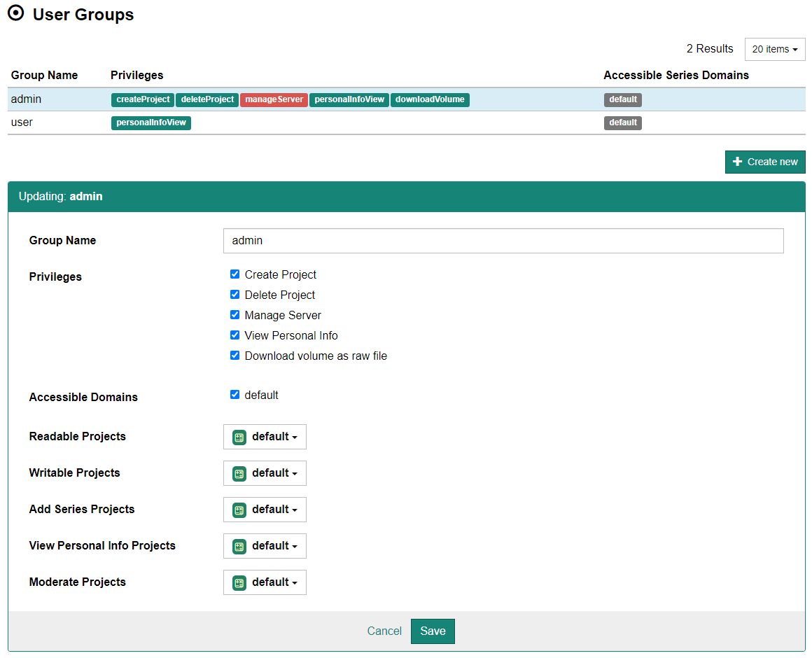Click the green project icon in Add Series Projects
This screenshot has height=658, width=812.
point(239,509)
